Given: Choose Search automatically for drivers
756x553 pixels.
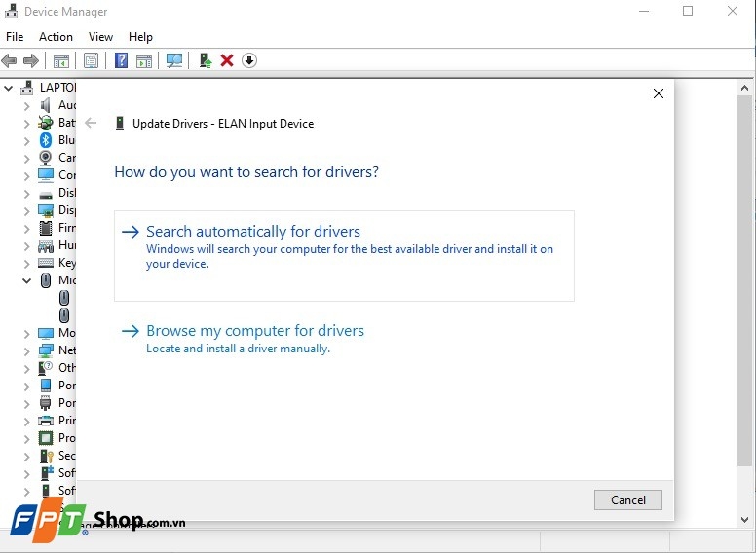Looking at the screenshot, I should (344, 256).
